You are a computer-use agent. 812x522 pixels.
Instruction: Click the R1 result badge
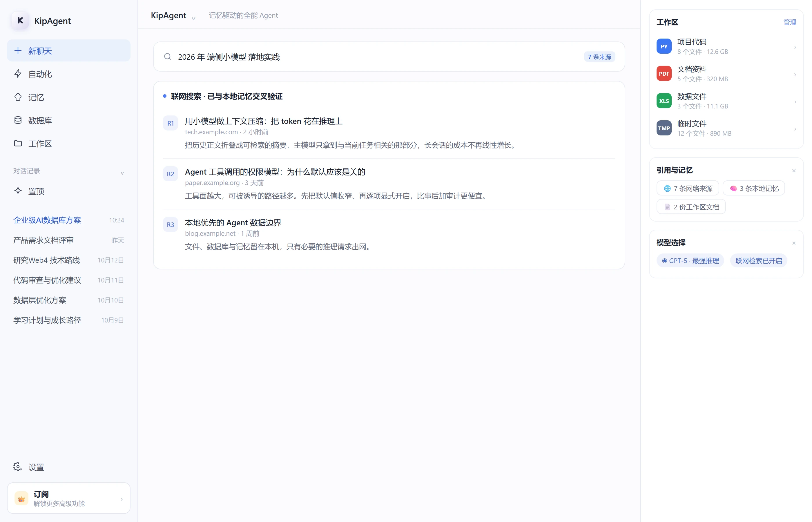(x=171, y=123)
